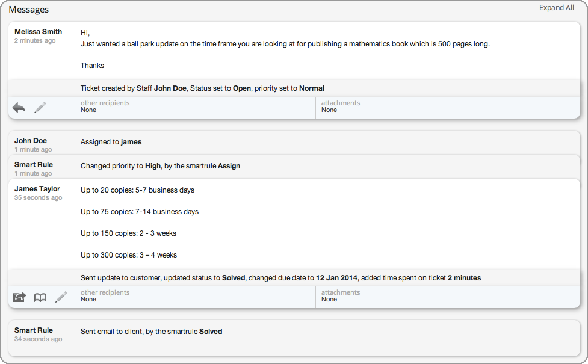The width and height of the screenshot is (588, 364).
Task: Click the Melissa Smith sender name
Action: 39,32
